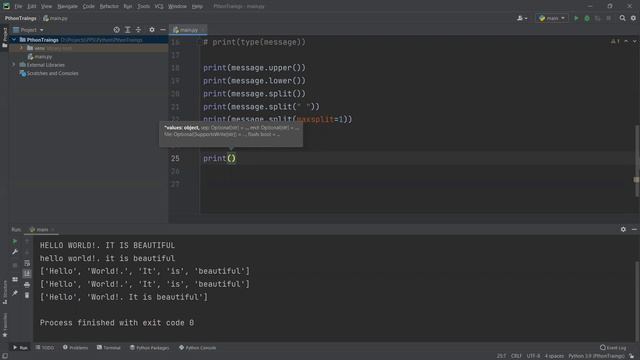Image resolution: width=640 pixels, height=360 pixels.
Task: Click the Run with Coverage icon
Action: [x=598, y=18]
